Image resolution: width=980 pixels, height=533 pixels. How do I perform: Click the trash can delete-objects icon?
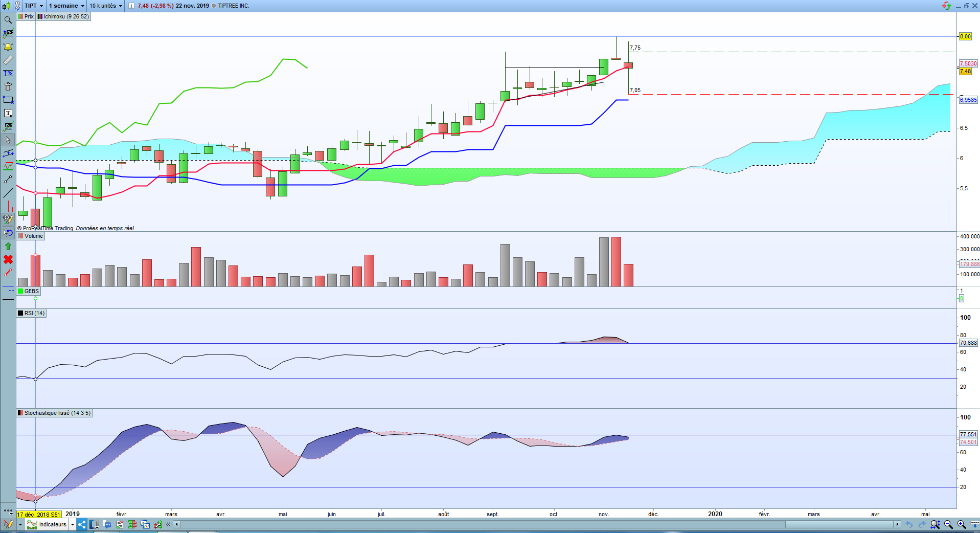click(8, 86)
